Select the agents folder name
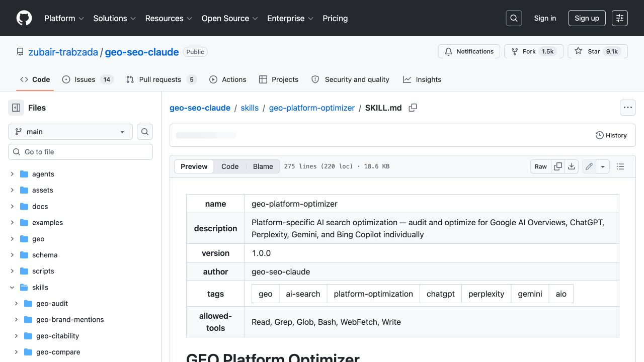This screenshot has width=644, height=362. (x=43, y=174)
